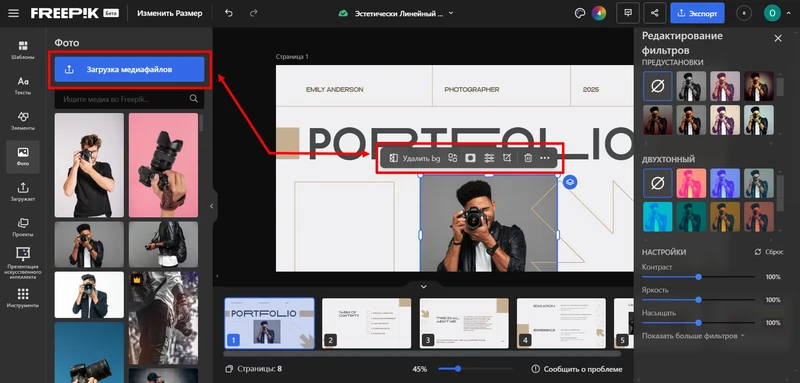Open the green user avatar menu
Image resolution: width=800 pixels, height=383 pixels.
pyautogui.click(x=772, y=13)
